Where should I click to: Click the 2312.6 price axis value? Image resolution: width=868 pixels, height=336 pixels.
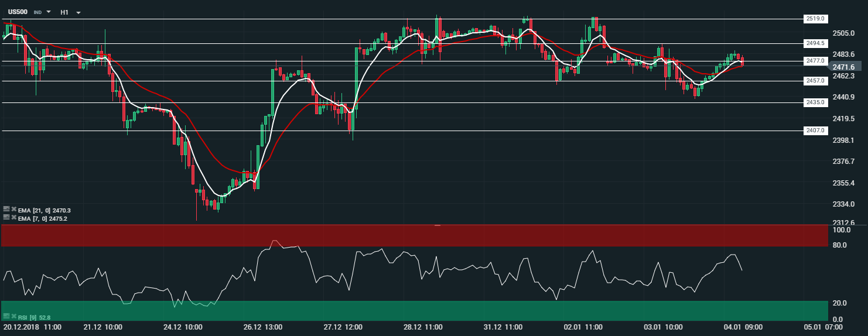[x=843, y=223]
